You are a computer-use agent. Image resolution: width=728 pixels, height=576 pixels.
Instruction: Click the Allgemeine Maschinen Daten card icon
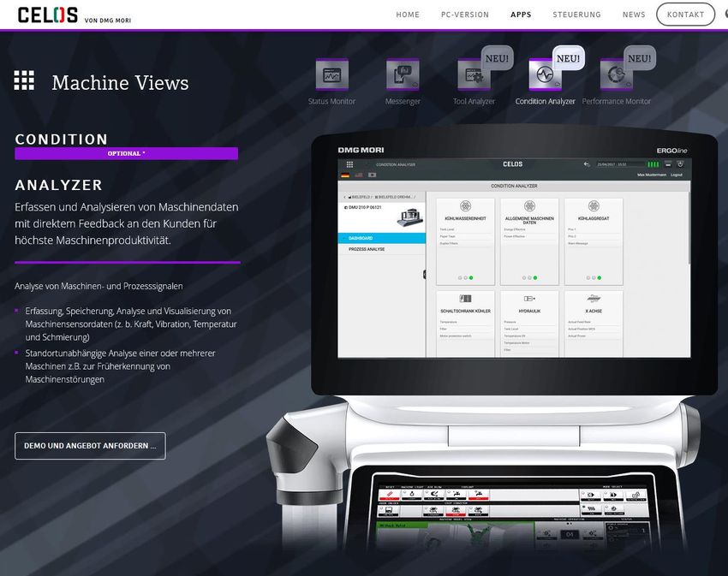529,205
